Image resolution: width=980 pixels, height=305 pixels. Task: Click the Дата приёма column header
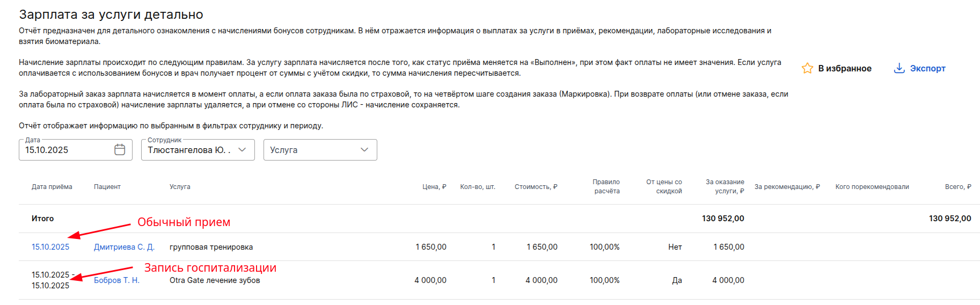click(x=52, y=187)
